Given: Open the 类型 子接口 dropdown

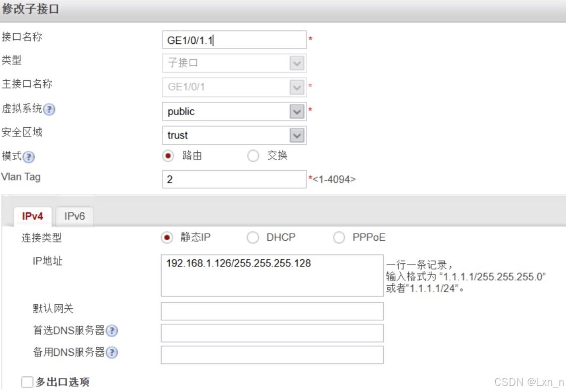Looking at the screenshot, I should [x=297, y=63].
